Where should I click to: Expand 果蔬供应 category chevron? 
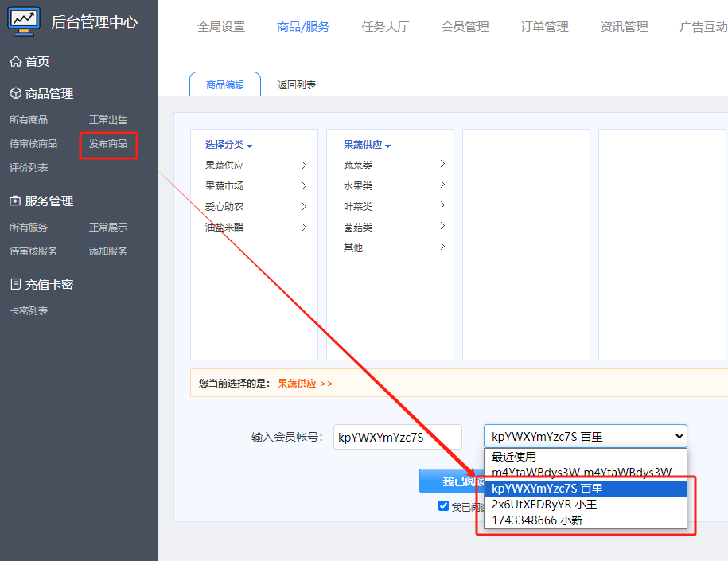tap(304, 166)
